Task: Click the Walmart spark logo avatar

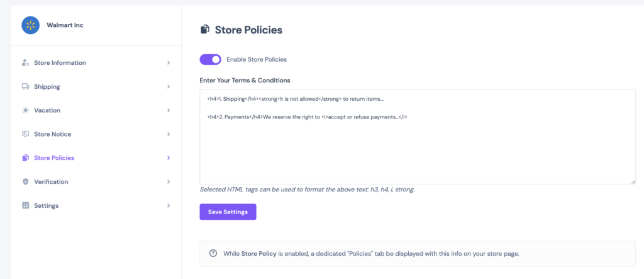Action: [30, 25]
